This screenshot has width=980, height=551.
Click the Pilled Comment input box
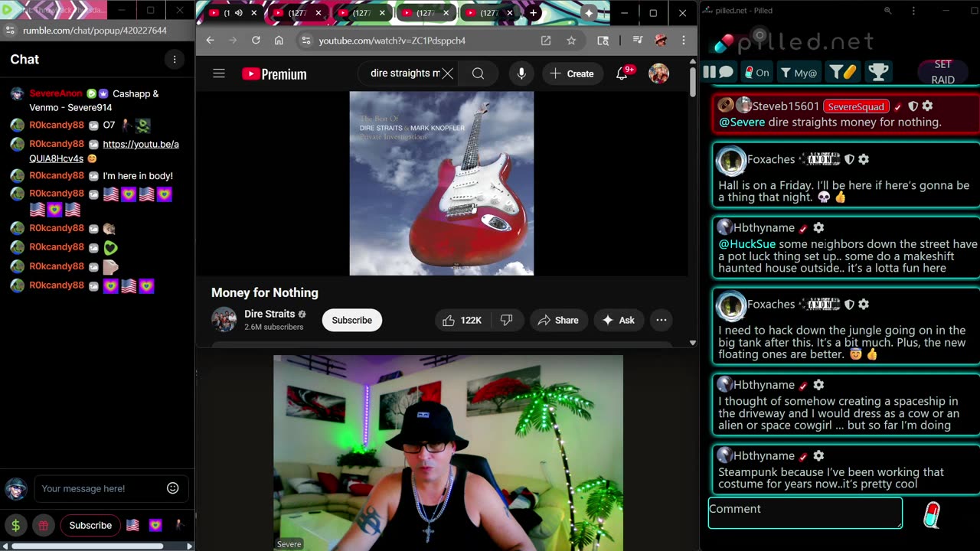pyautogui.click(x=805, y=513)
